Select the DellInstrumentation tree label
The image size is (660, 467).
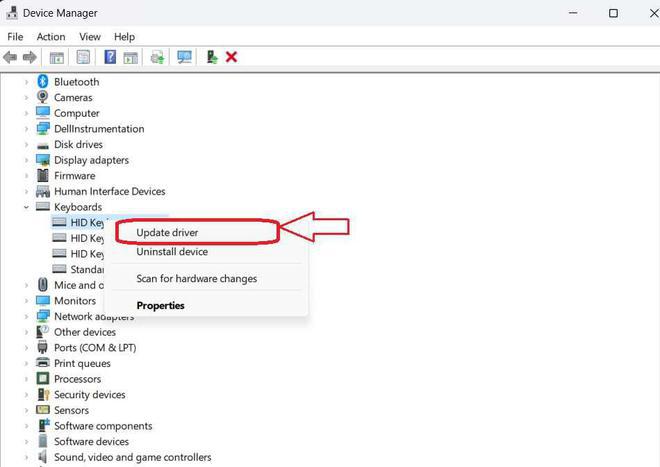(99, 129)
